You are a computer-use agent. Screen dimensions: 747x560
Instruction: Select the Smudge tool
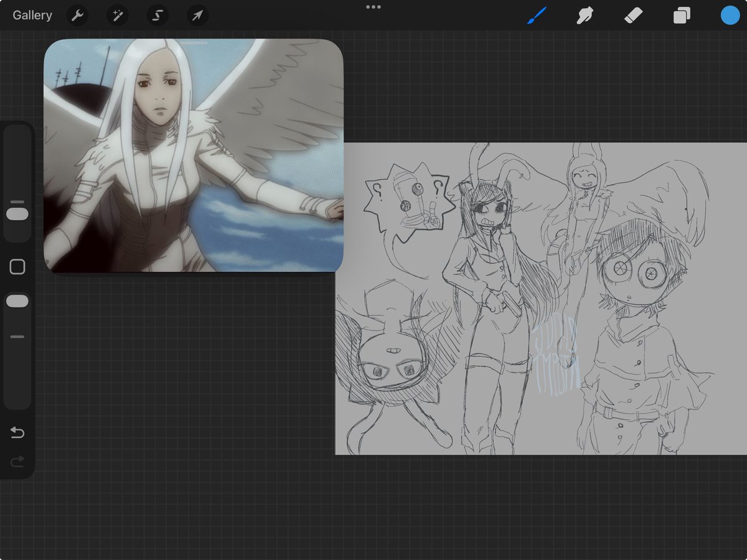[x=585, y=16]
